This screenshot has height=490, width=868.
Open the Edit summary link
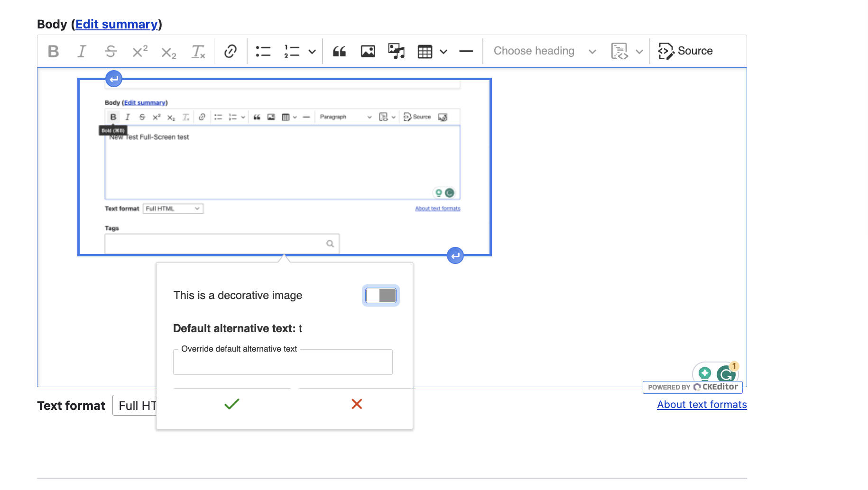pyautogui.click(x=117, y=24)
